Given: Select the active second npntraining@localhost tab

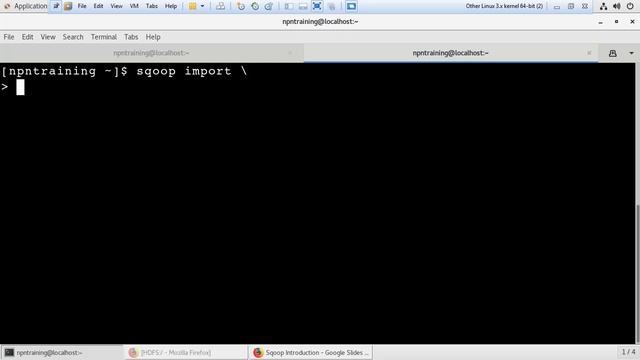Looking at the screenshot, I should [451, 53].
